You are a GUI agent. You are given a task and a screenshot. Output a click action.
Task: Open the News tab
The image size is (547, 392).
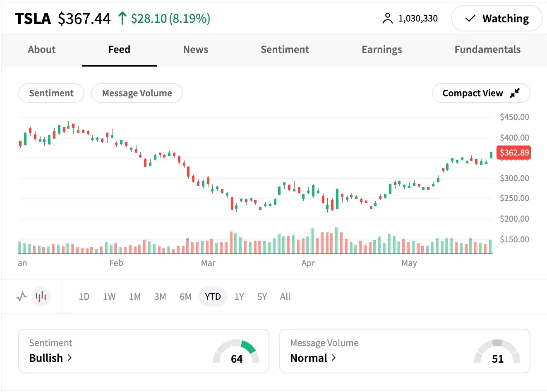point(196,50)
